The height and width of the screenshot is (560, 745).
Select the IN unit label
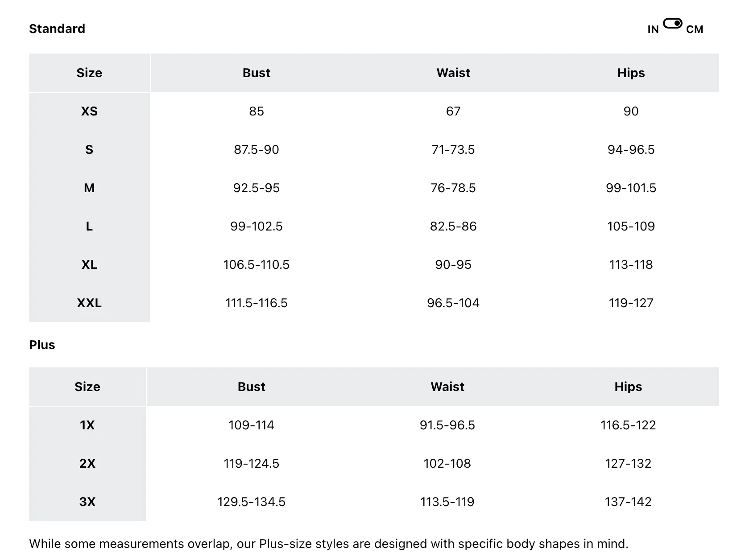click(x=653, y=29)
